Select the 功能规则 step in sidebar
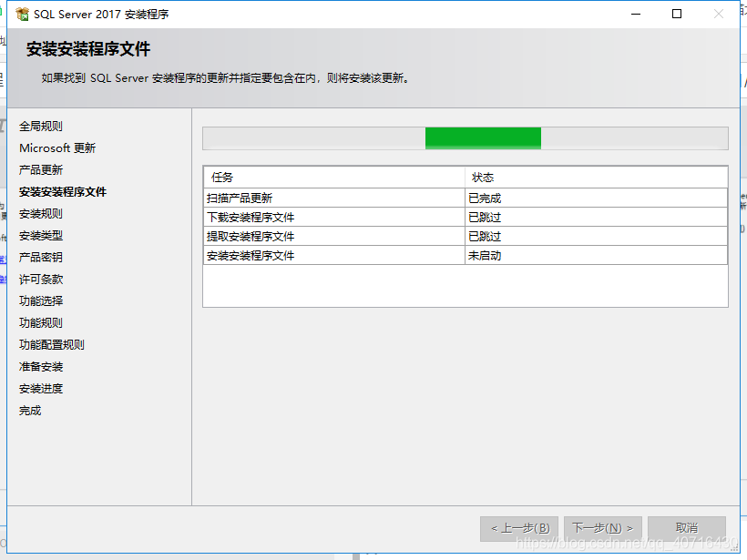This screenshot has height=560, width=747. pyautogui.click(x=41, y=323)
